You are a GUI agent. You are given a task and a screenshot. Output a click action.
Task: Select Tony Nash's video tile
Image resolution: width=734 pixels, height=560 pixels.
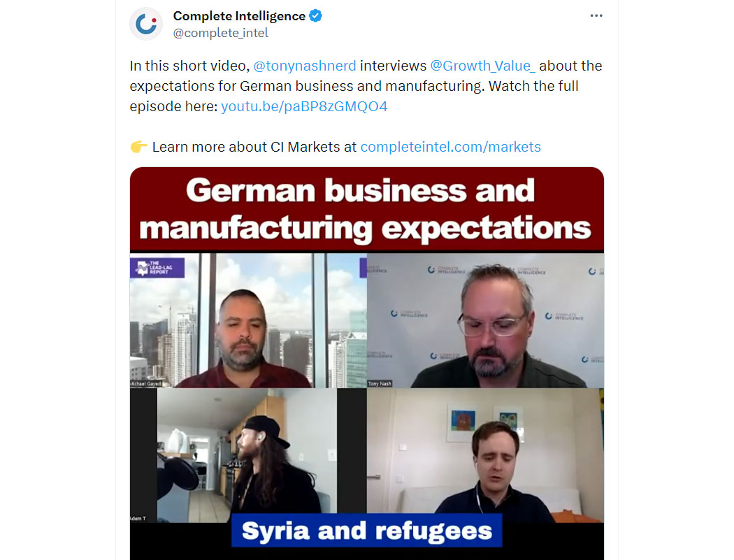[x=485, y=321]
